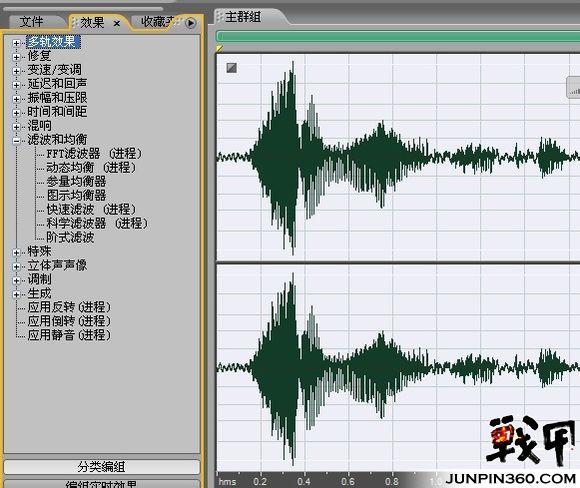Choose 应用静音 (进程) item

69,335
